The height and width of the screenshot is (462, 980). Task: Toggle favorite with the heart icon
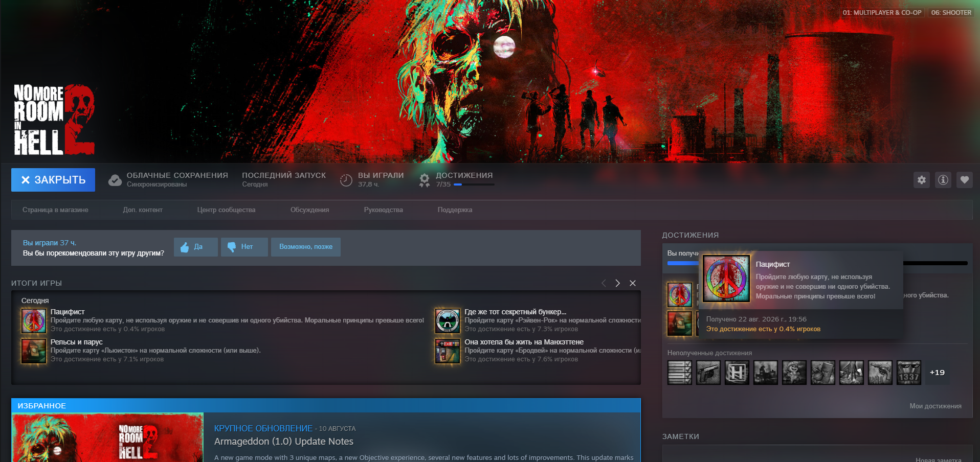(965, 180)
